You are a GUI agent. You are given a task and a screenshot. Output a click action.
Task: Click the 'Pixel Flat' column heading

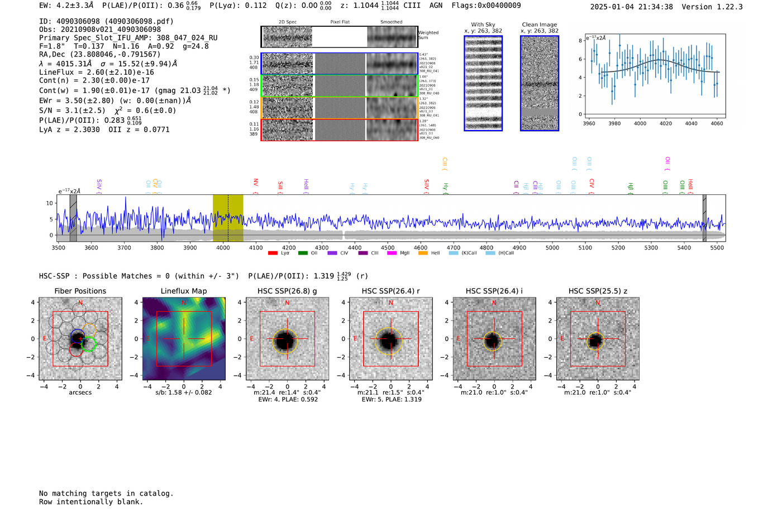point(340,22)
